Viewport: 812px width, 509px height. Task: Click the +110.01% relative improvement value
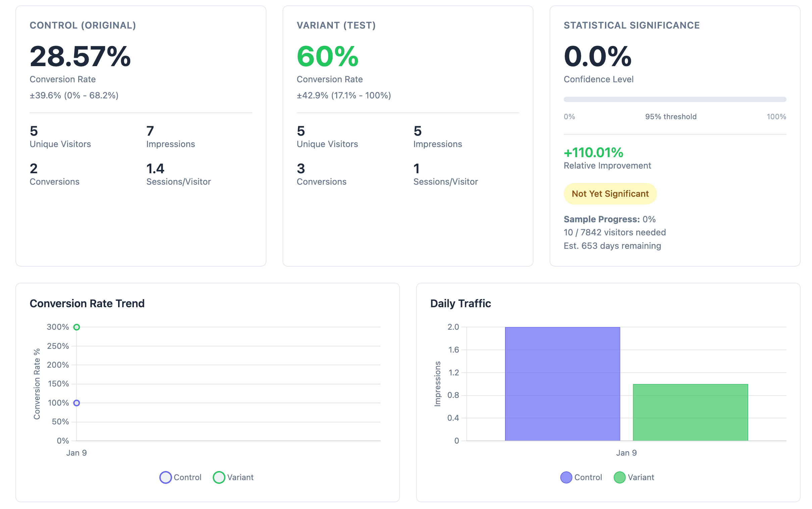tap(593, 152)
